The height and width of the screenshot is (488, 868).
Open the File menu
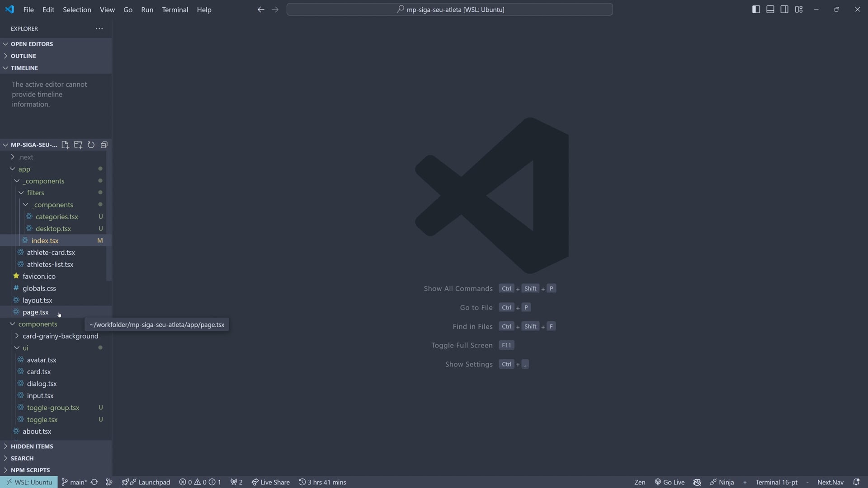coord(28,9)
